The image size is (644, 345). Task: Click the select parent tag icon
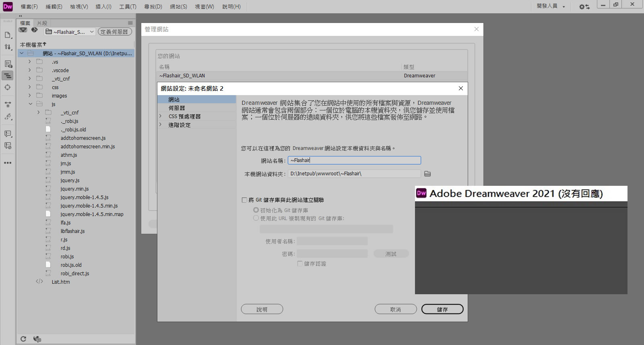8,116
